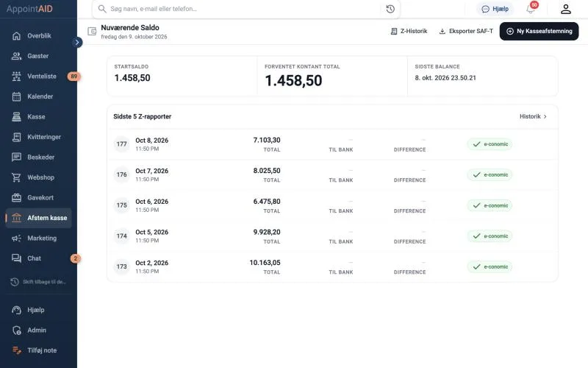This screenshot has width=588, height=368.
Task: Open Gavekort gift cards section
Action: click(39, 197)
